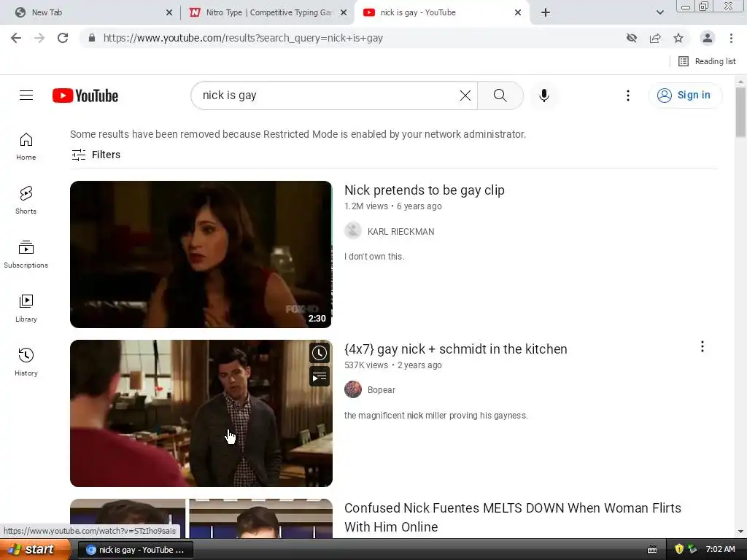The image size is (747, 560).
Task: Click the lock site info icon
Action: [x=92, y=38]
